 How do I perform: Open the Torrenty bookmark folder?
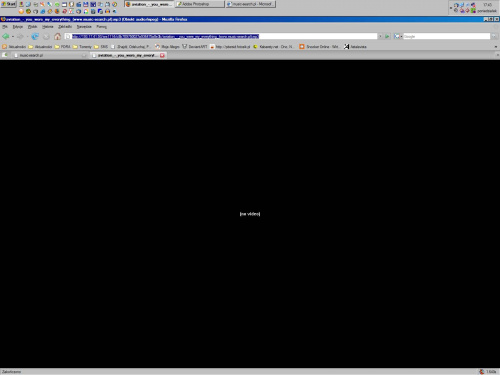click(82, 47)
